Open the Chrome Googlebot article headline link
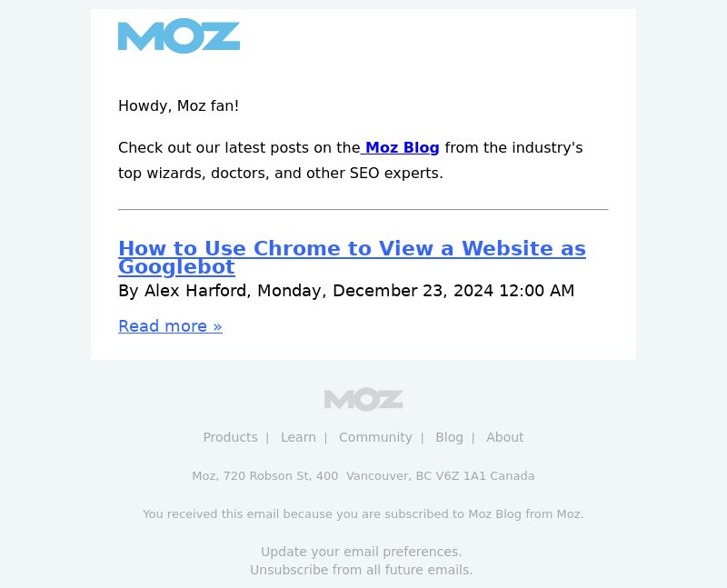 [352, 257]
